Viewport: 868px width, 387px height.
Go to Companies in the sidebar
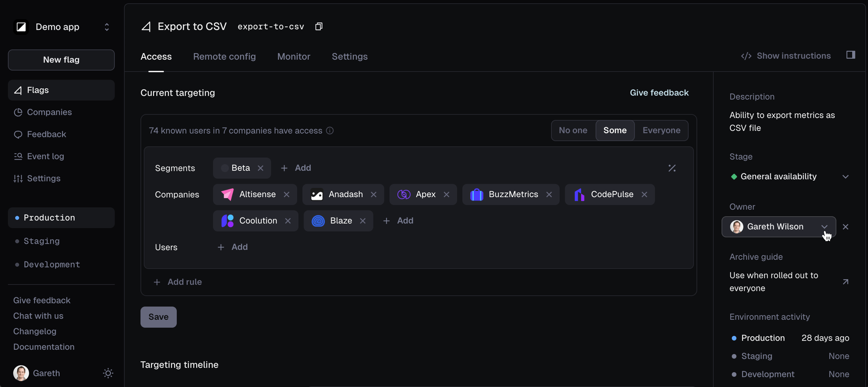[61, 112]
